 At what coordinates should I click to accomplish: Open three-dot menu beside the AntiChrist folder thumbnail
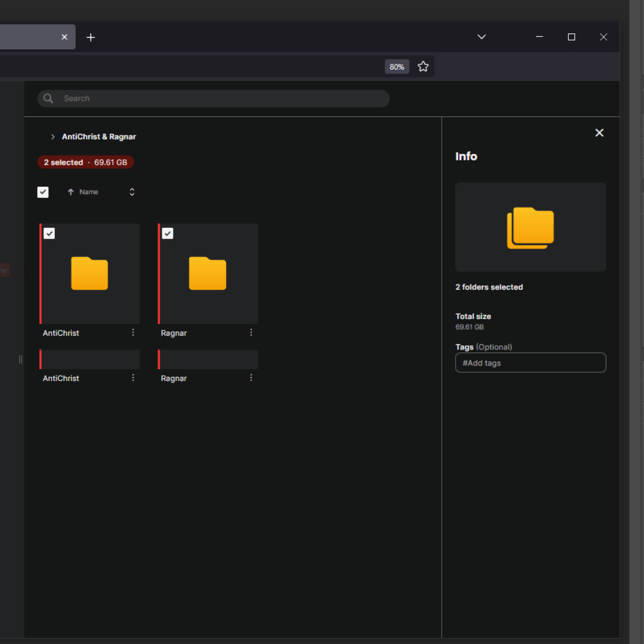pyautogui.click(x=133, y=333)
